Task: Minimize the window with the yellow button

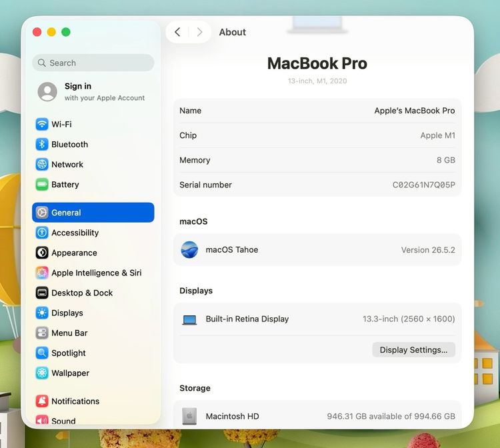Action: click(51, 32)
